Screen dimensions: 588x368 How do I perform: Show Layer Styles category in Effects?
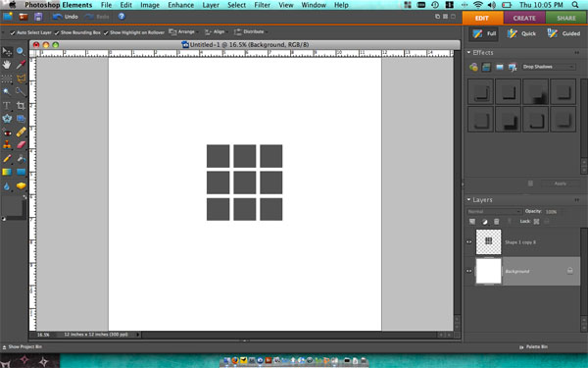(x=486, y=67)
